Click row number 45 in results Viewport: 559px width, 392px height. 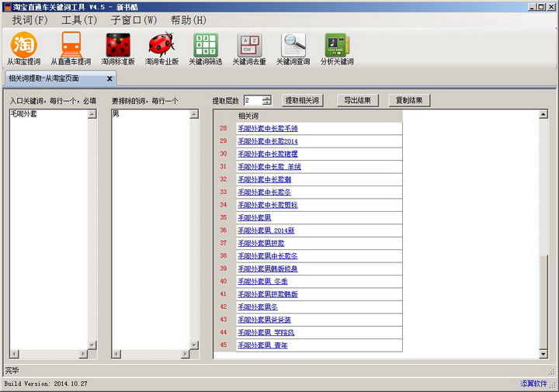pos(224,345)
